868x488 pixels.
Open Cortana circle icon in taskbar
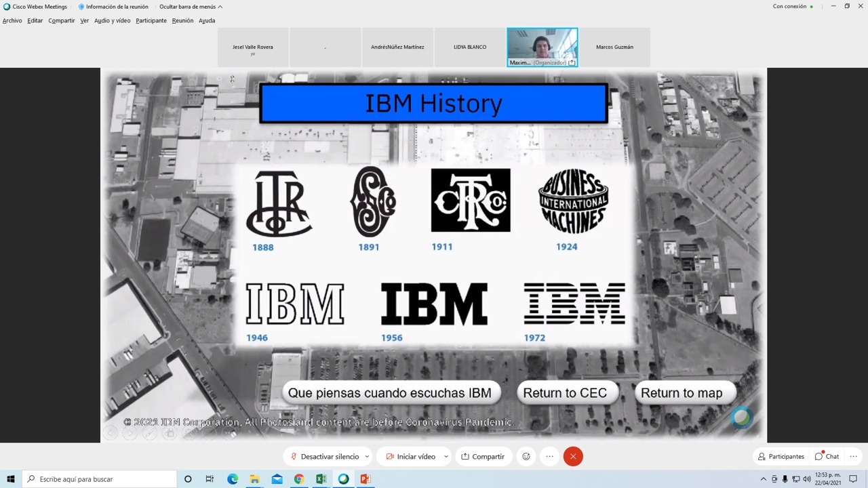[188, 479]
